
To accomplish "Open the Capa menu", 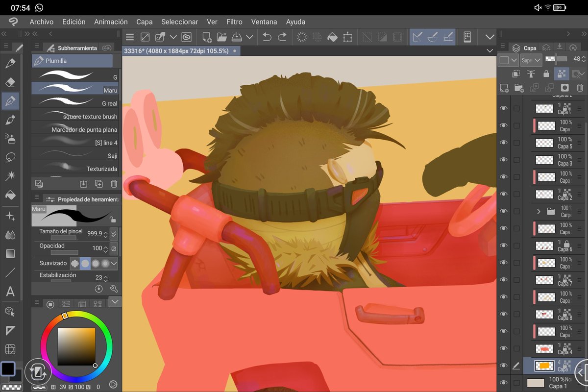I will pyautogui.click(x=145, y=22).
